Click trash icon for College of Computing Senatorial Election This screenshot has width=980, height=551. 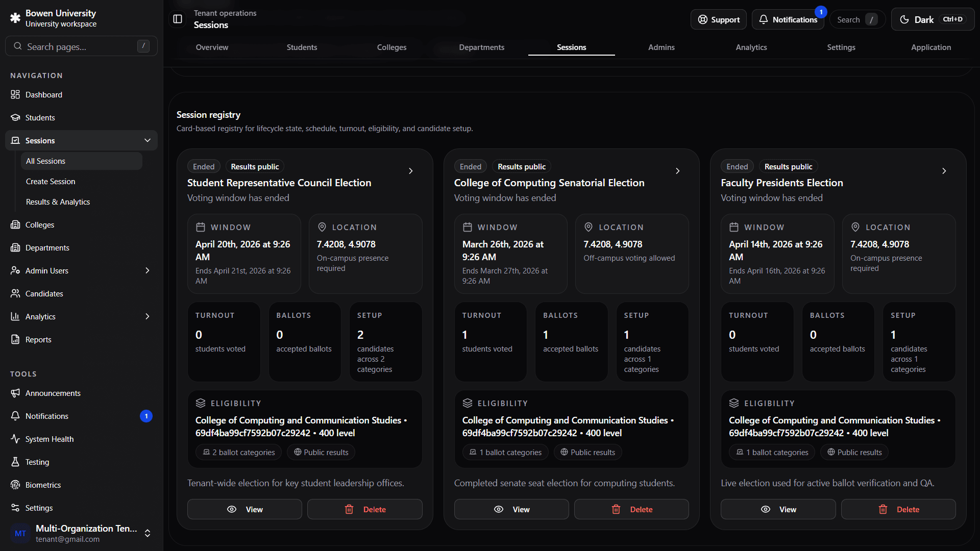coord(616,509)
